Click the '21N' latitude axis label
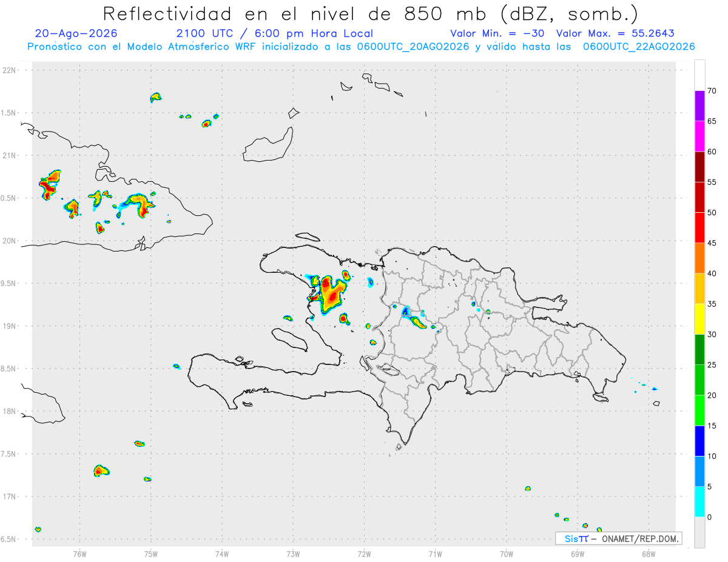 point(9,156)
